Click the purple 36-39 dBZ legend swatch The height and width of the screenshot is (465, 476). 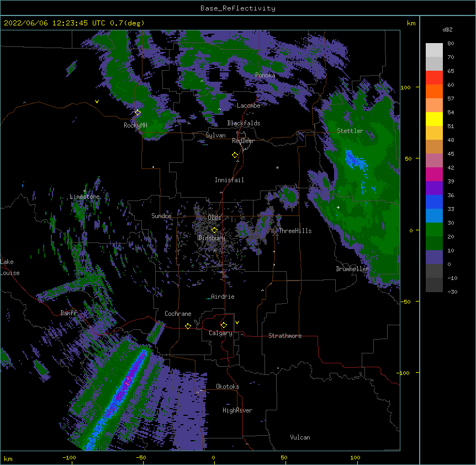pos(434,188)
